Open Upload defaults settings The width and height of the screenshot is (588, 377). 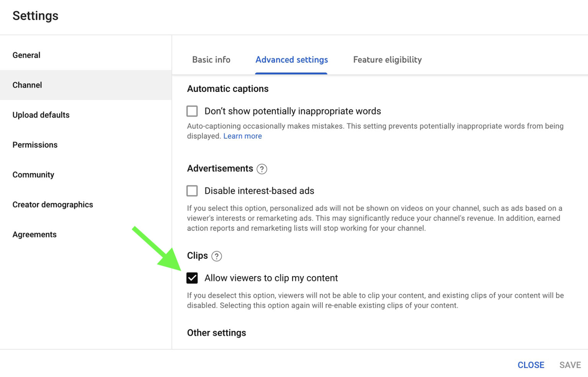(x=41, y=115)
